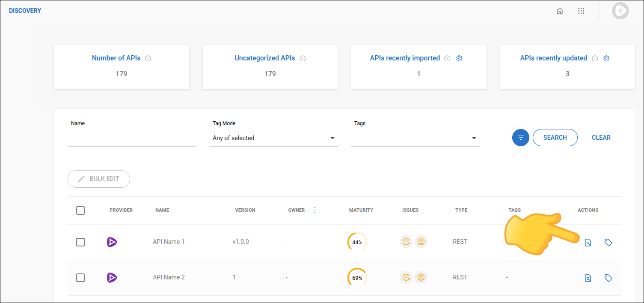Toggle the select-all checkbox in the table header
The width and height of the screenshot is (644, 303).
pyautogui.click(x=80, y=210)
